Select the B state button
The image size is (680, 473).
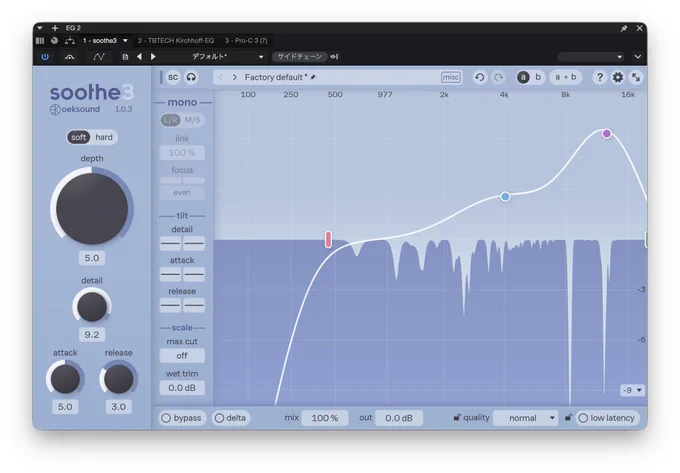click(x=538, y=77)
